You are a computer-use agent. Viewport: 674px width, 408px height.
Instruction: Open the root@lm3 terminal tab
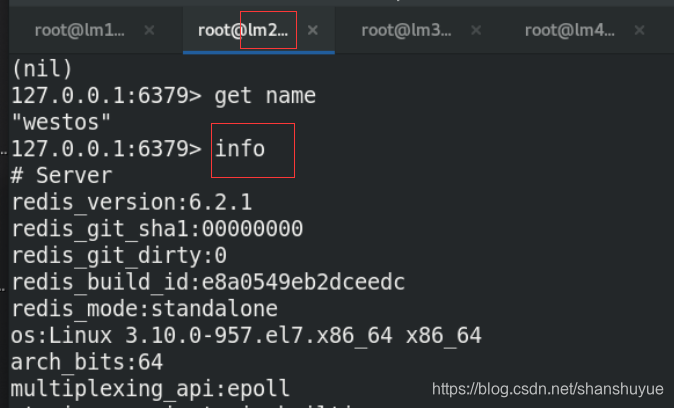[x=406, y=31]
